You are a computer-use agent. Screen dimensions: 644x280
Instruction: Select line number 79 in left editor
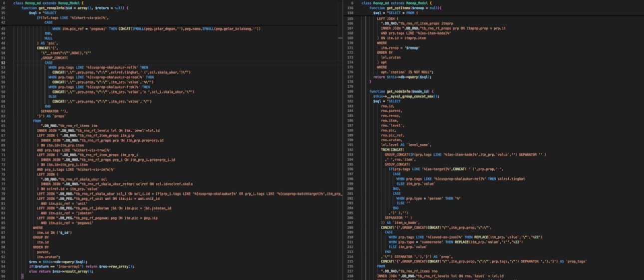point(4,193)
